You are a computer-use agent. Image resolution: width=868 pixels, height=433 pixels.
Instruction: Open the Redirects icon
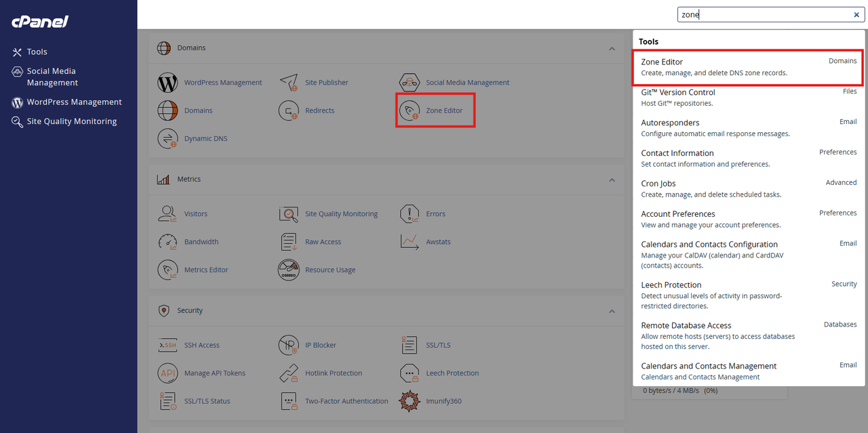289,110
